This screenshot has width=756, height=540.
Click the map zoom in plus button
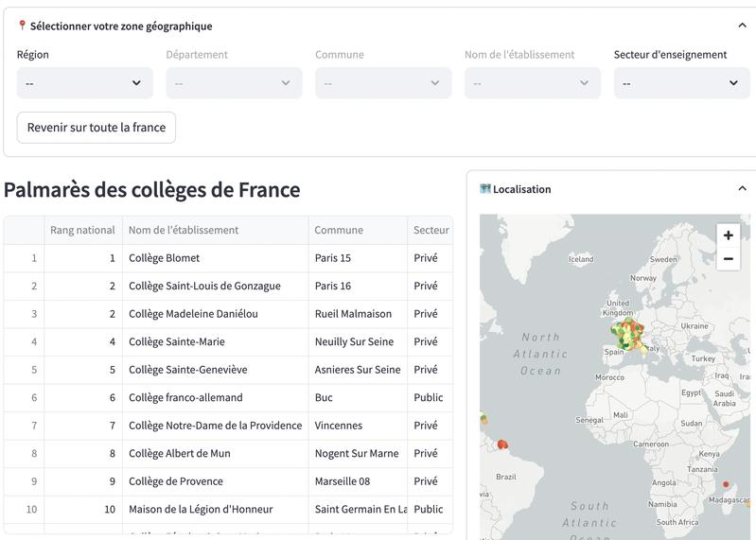pos(728,235)
